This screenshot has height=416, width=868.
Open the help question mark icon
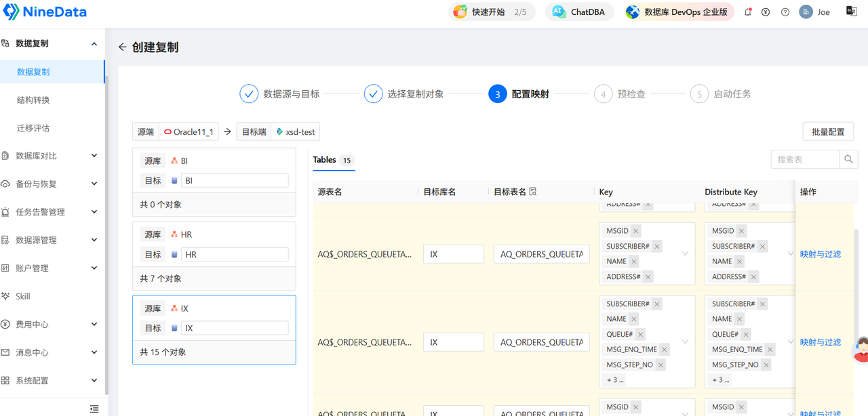point(785,12)
